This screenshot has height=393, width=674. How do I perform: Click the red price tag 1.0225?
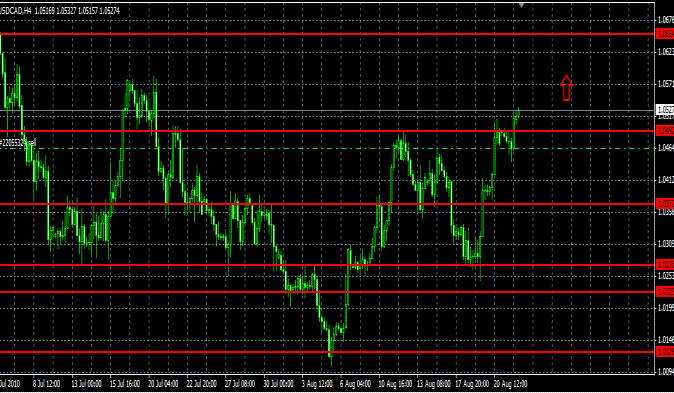tap(665, 292)
